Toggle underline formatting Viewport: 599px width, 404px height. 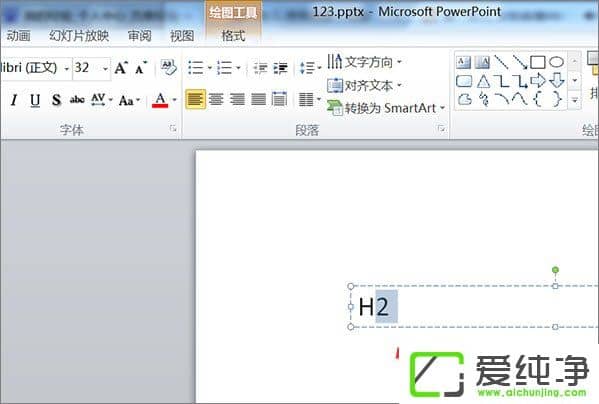35,100
